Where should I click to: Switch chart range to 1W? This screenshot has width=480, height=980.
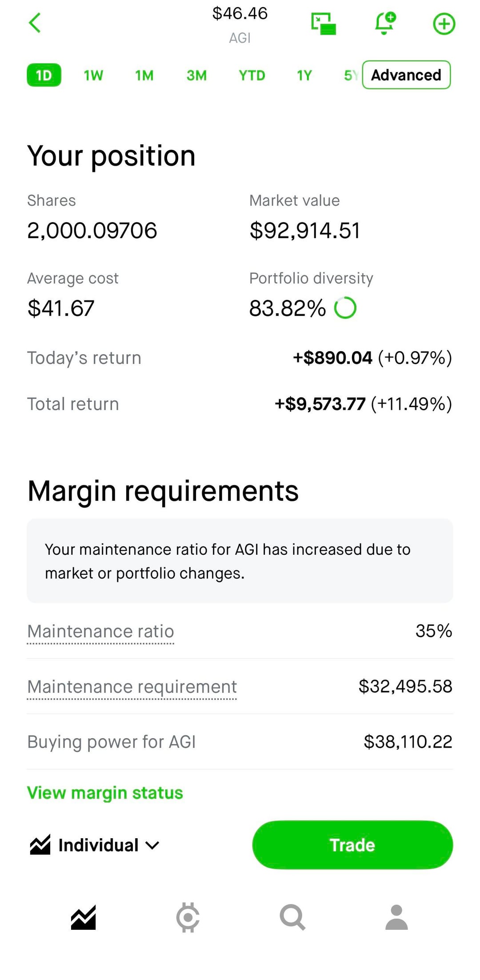coord(93,76)
